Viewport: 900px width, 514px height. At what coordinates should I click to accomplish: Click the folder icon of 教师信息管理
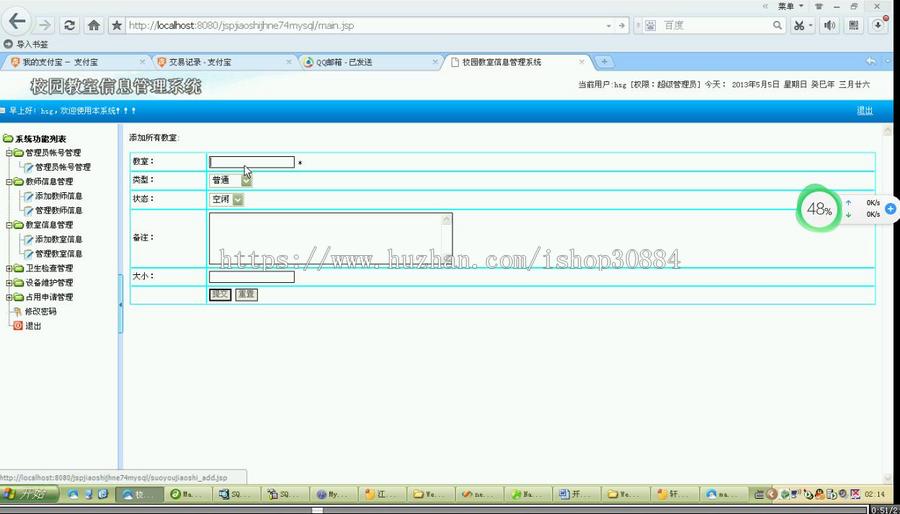[18, 181]
